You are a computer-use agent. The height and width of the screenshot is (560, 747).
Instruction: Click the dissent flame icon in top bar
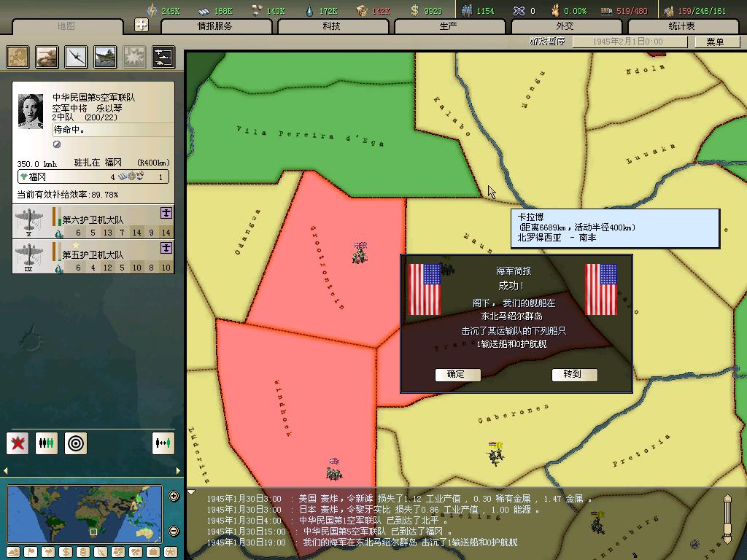(x=555, y=10)
